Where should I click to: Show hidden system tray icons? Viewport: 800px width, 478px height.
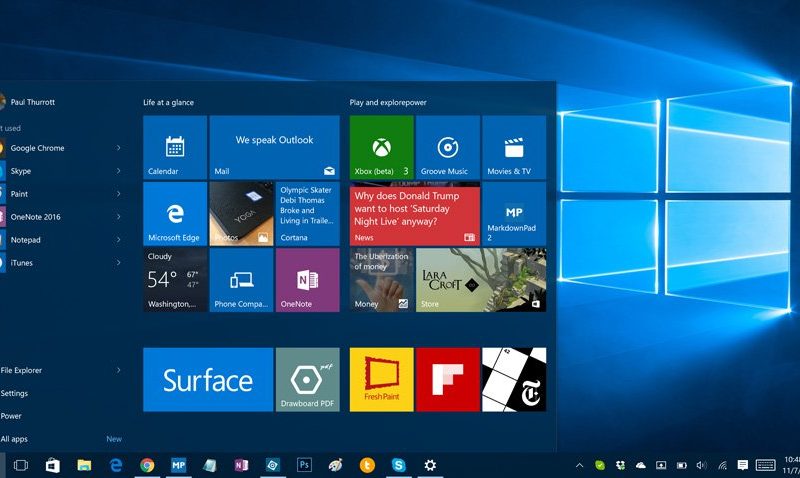pos(579,465)
